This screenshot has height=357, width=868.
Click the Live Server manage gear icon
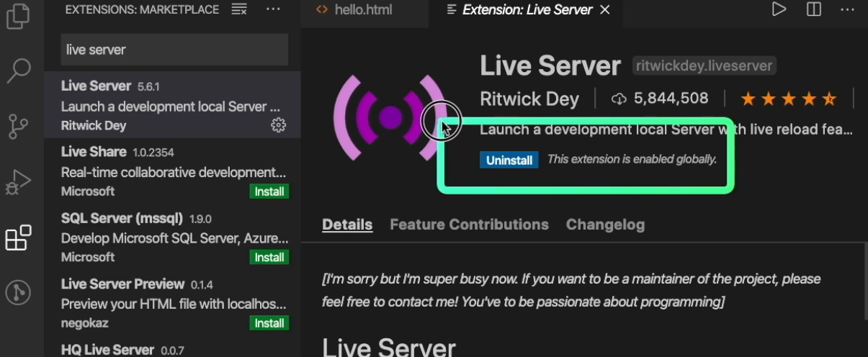(278, 125)
